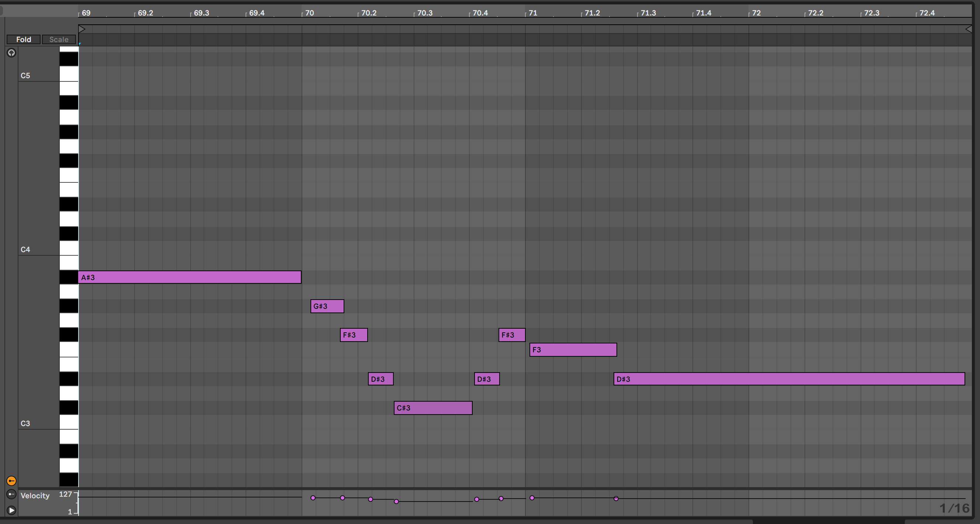Screen dimensions: 980x524
Task: Open the lane selector icon beside Velocity
Action: (x=11, y=495)
